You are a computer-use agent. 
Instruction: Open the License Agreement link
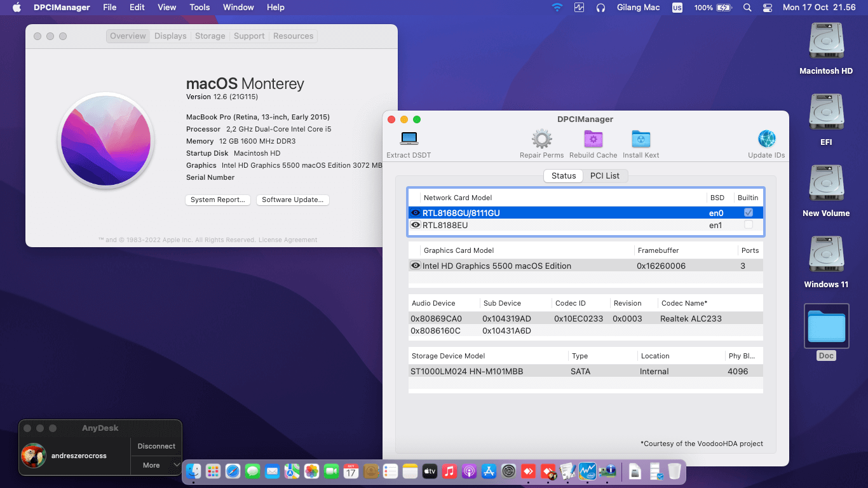(x=287, y=240)
